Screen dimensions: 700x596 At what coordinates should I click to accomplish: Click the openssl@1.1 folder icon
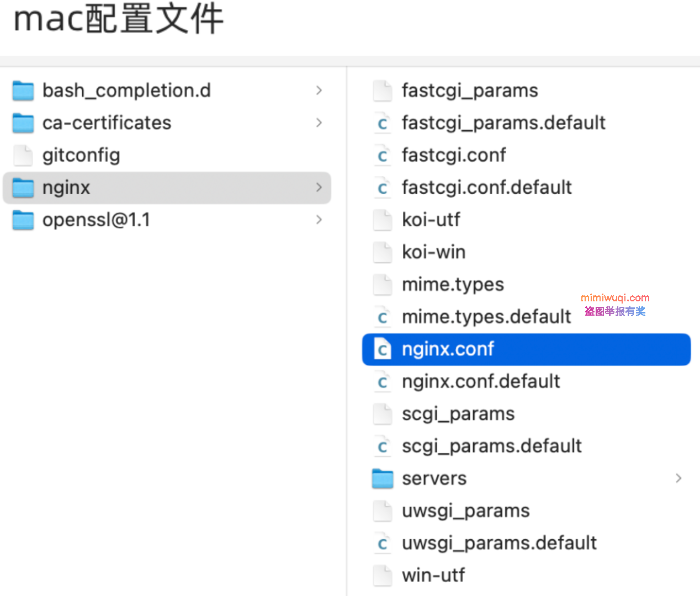(x=23, y=220)
